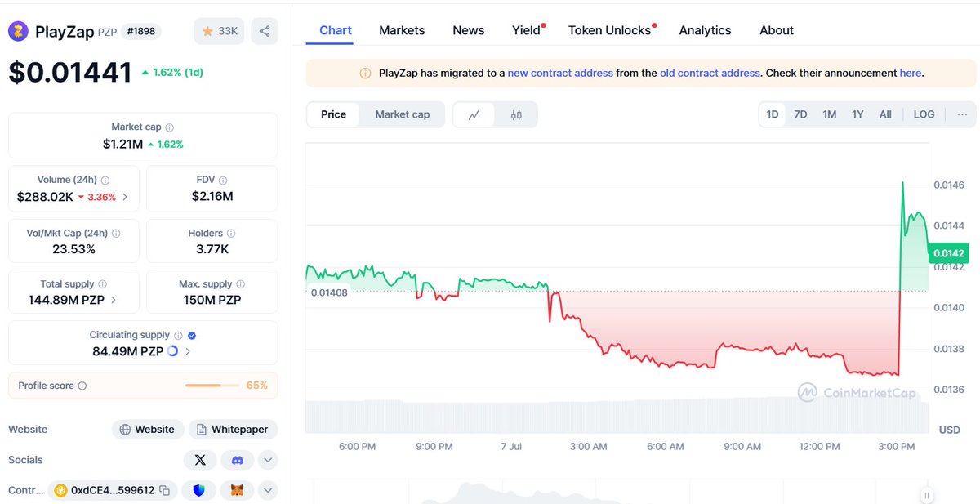980x504 pixels.
Task: Open the About tab
Action: [x=777, y=30]
